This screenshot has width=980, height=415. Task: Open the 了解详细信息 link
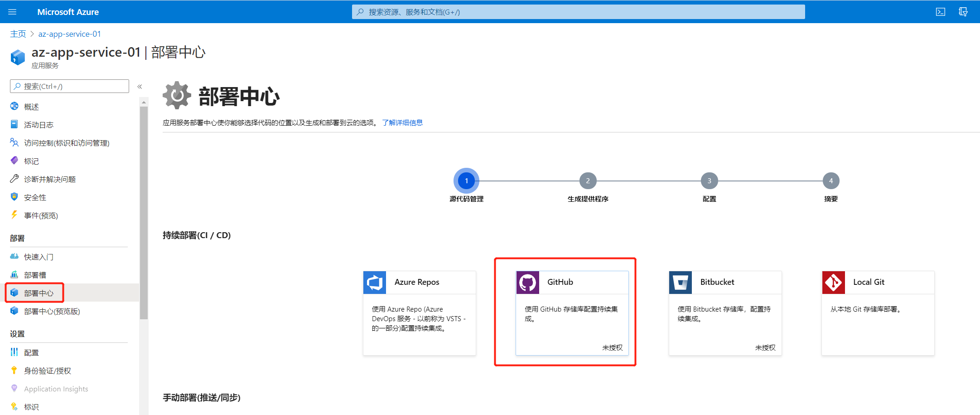(402, 122)
